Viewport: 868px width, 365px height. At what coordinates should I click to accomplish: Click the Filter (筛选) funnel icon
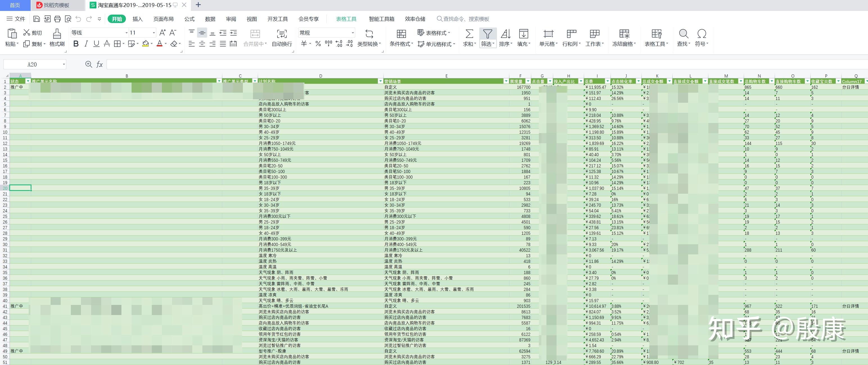pyautogui.click(x=488, y=34)
